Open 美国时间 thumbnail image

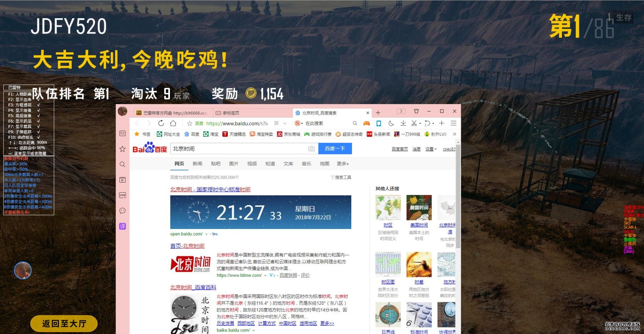pos(419,208)
